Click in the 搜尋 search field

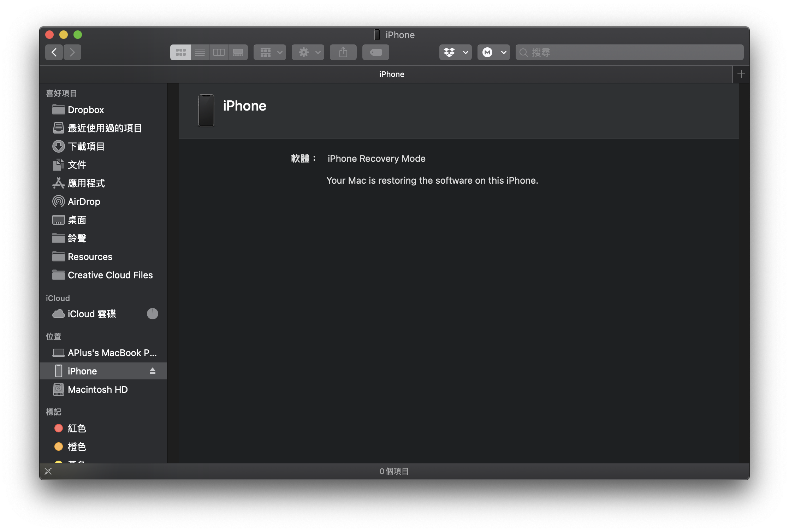click(x=630, y=52)
